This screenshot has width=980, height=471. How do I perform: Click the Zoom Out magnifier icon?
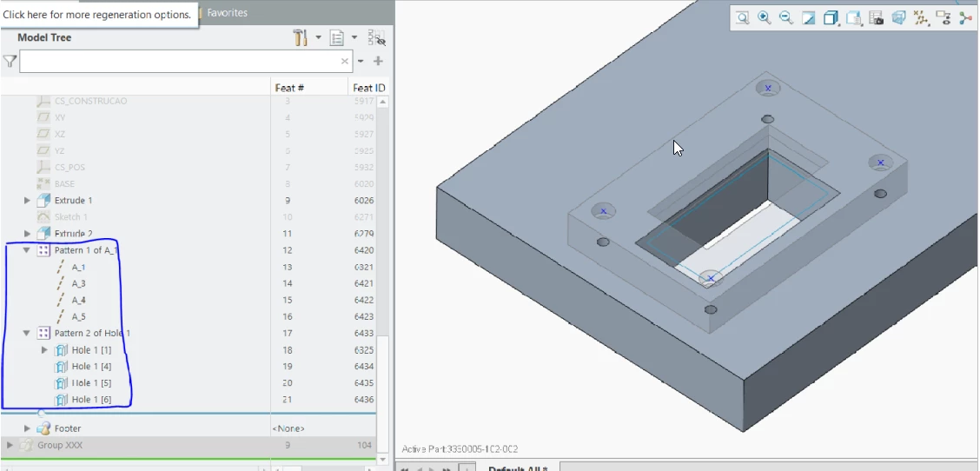(786, 18)
